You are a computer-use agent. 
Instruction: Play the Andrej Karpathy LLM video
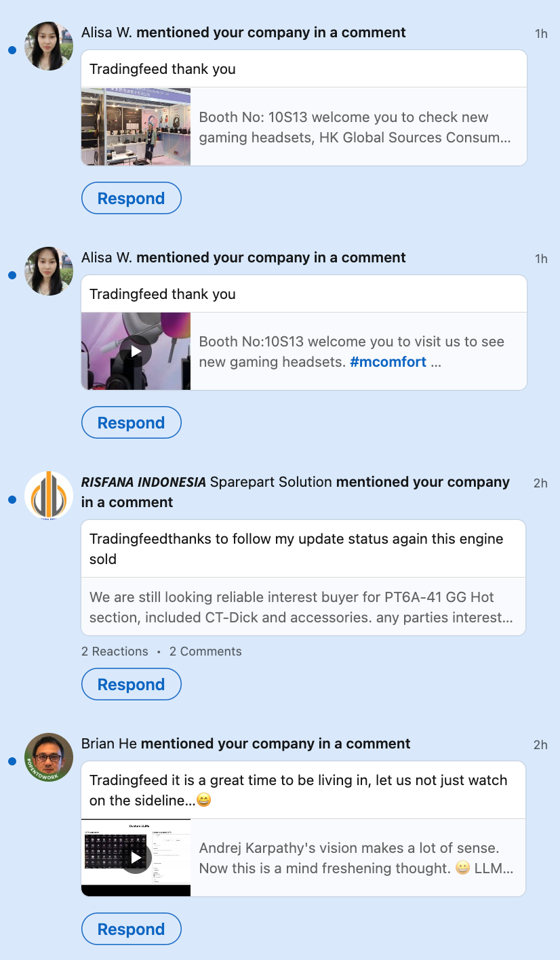tap(136, 858)
